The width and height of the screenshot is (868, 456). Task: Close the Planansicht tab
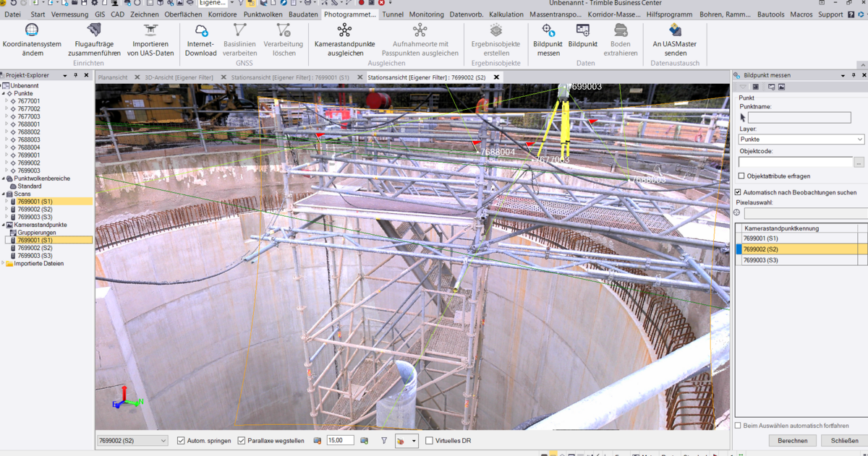click(137, 77)
